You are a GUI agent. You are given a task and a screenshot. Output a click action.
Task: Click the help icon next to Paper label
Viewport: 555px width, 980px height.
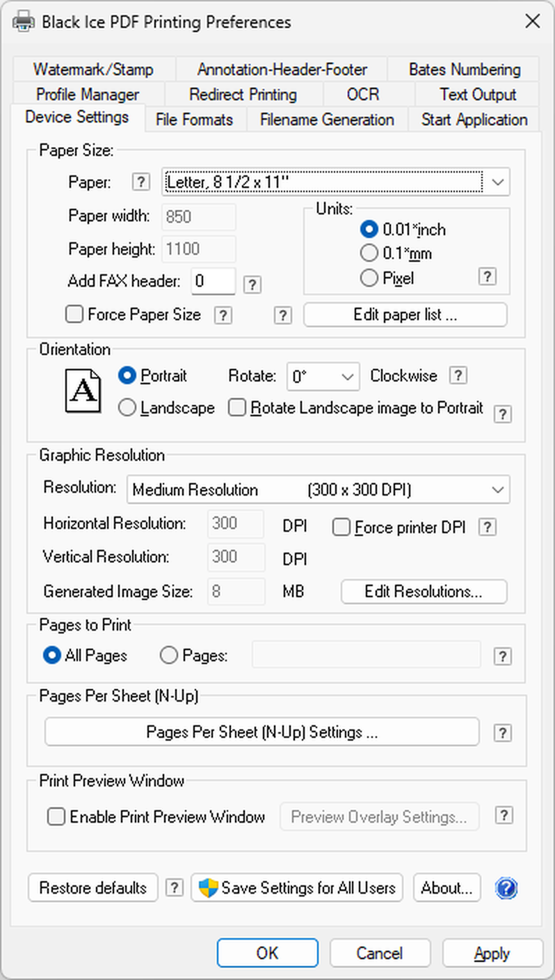(140, 182)
